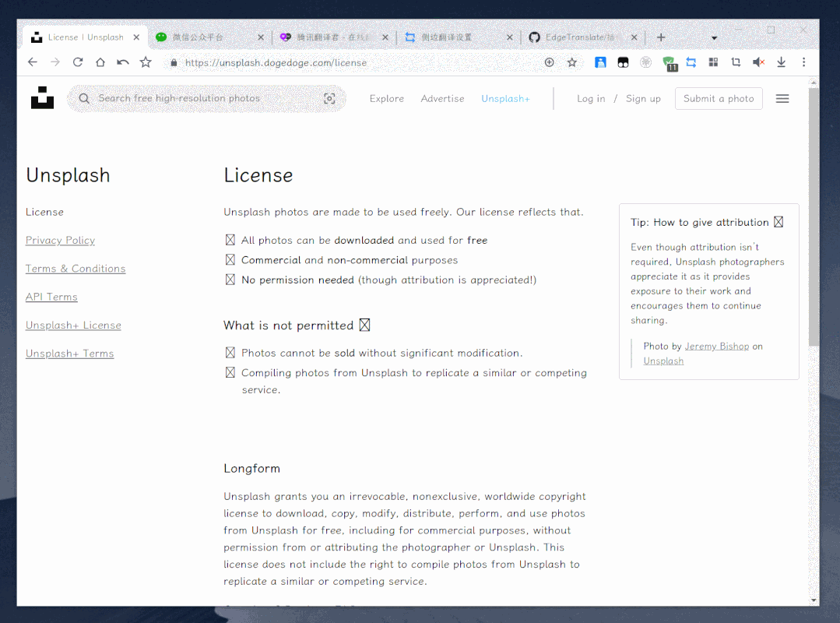Open Unsplash+ in navigation
Viewport: 840px width, 623px height.
point(505,99)
